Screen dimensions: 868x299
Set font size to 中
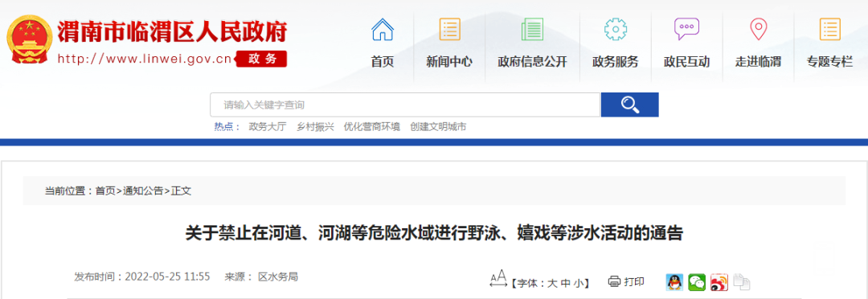565,283
